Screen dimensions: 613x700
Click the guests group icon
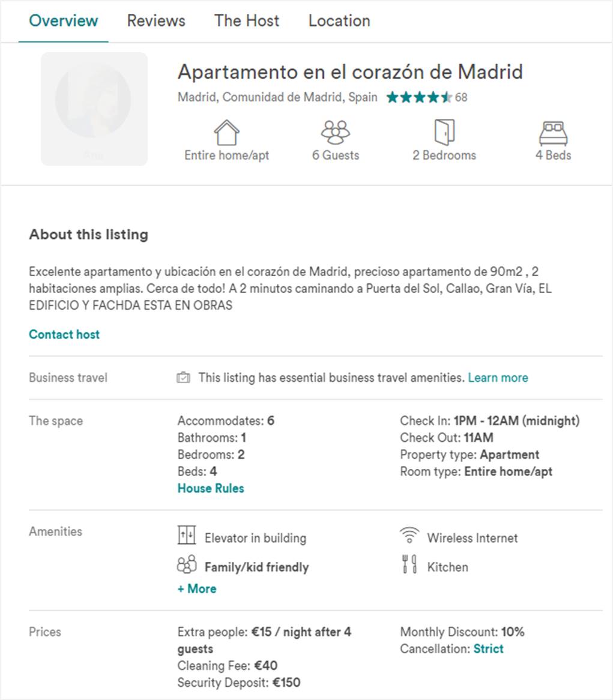click(335, 132)
